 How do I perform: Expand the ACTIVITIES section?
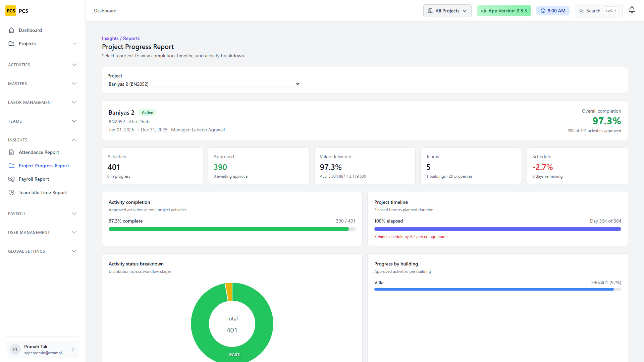pyautogui.click(x=43, y=65)
